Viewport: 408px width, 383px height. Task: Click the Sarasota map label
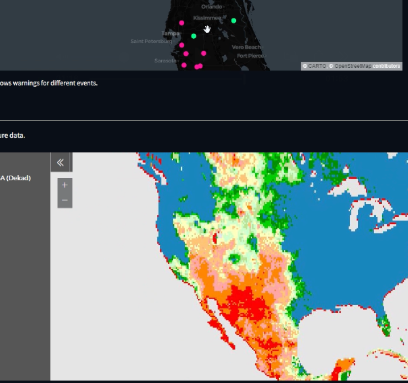click(166, 61)
